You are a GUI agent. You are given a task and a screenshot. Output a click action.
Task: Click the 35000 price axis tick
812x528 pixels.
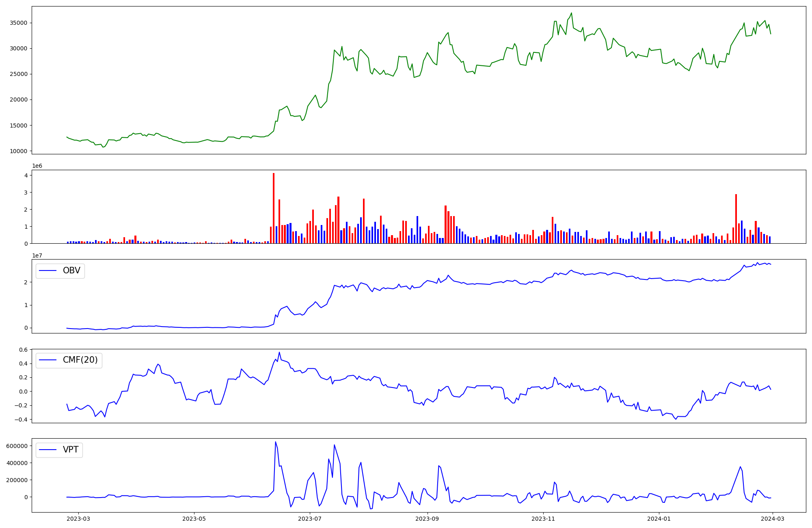coord(18,23)
